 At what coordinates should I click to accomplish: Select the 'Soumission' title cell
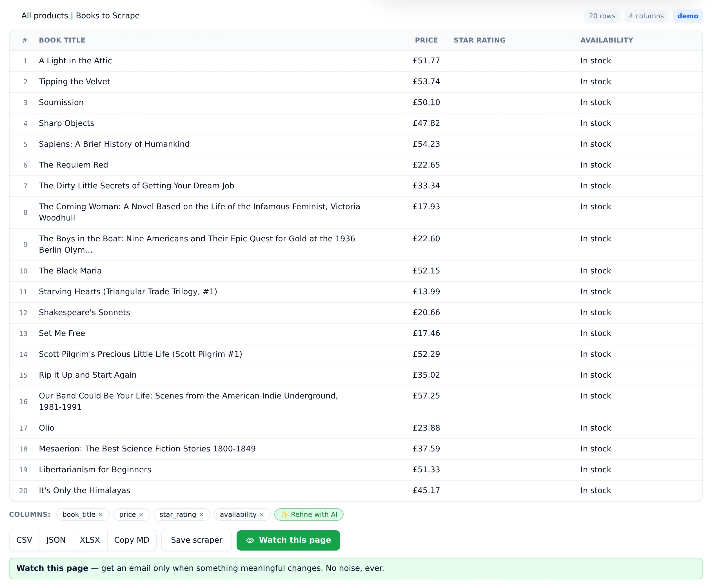61,102
